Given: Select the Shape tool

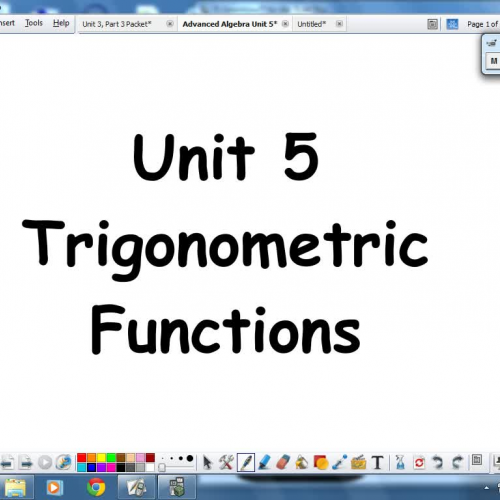Looking at the screenshot, I should (x=321, y=463).
